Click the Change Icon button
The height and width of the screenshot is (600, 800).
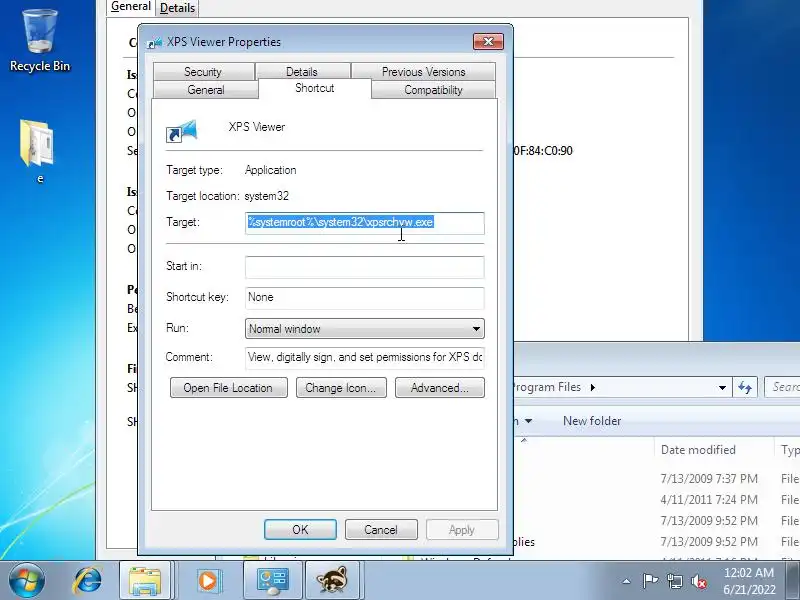click(341, 388)
